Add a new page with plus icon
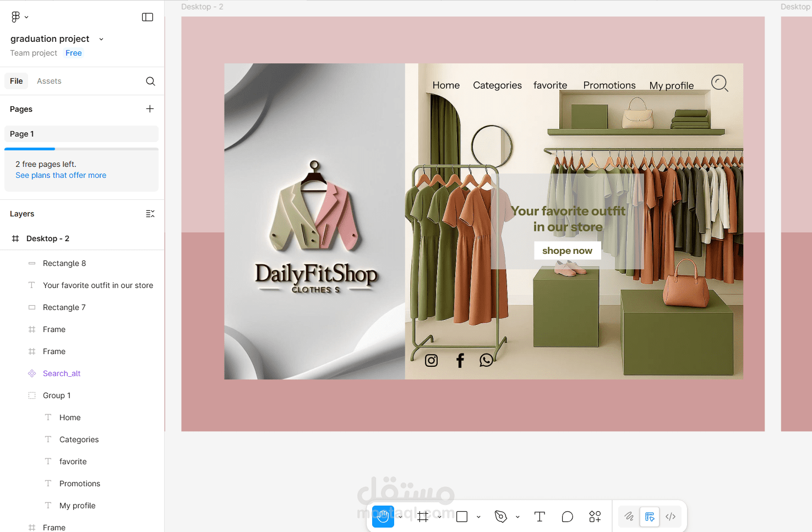 coord(150,108)
